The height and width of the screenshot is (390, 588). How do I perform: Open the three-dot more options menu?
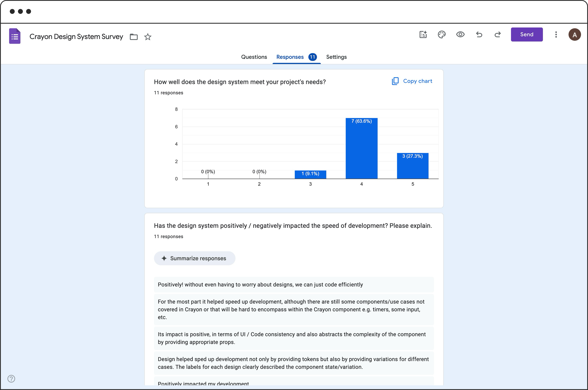click(x=556, y=35)
